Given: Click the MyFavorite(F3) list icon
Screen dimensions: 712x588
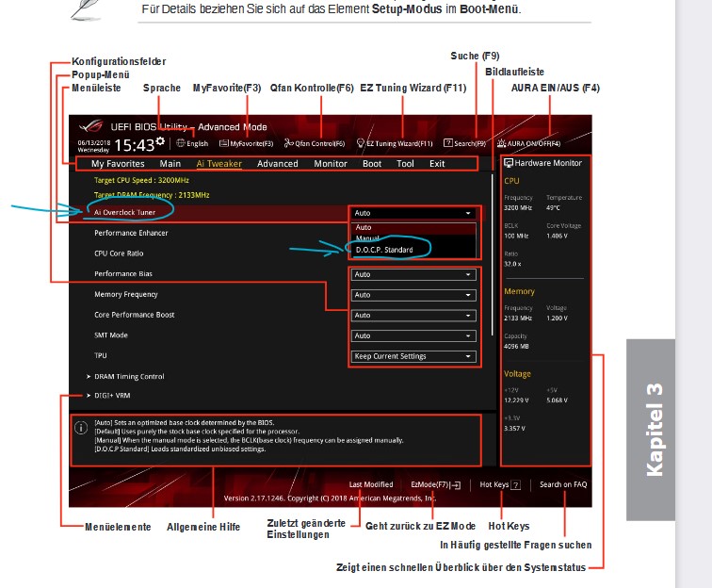Looking at the screenshot, I should 224,143.
